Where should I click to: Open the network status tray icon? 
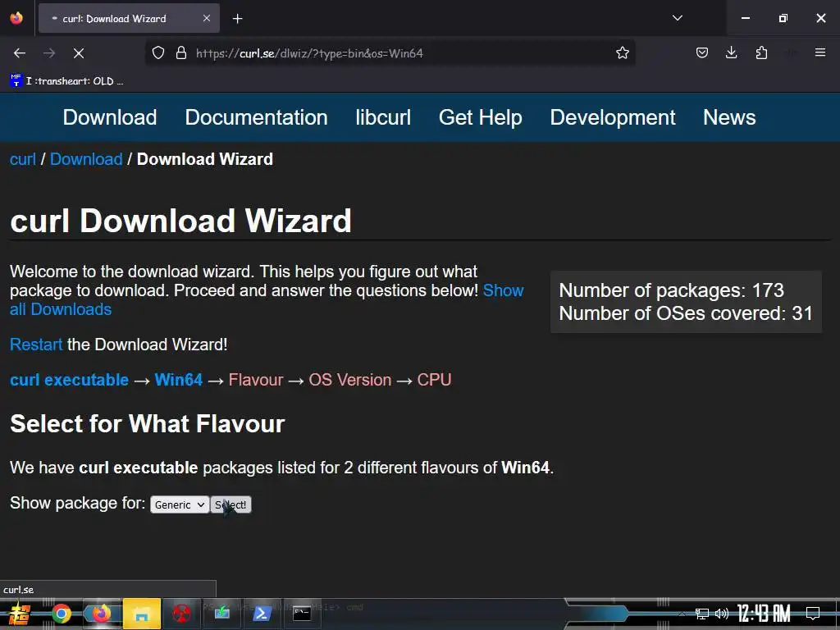coord(702,614)
